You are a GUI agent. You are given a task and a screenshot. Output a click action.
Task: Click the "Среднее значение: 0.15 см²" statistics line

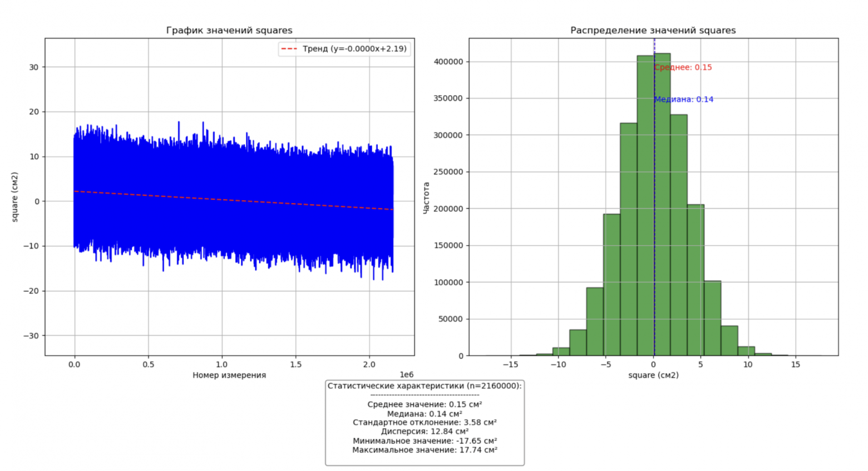pyautogui.click(x=425, y=405)
